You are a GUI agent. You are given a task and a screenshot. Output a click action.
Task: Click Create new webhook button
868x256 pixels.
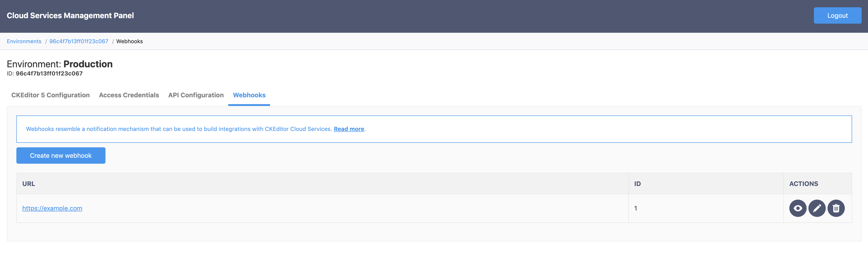[x=61, y=156]
